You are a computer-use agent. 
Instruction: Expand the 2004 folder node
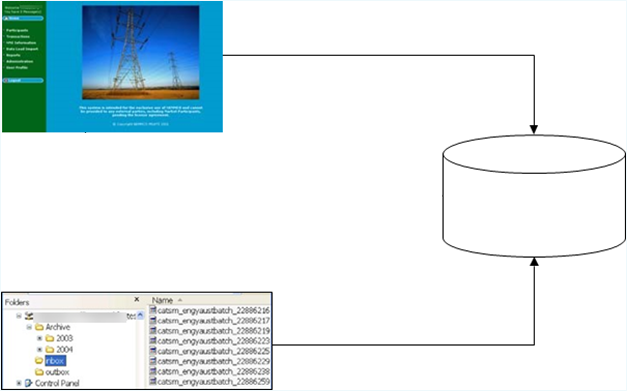(40, 349)
